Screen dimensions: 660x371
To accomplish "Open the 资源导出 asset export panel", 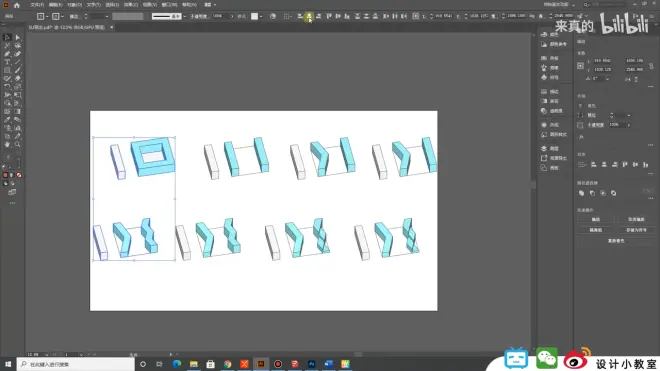I will (x=554, y=158).
